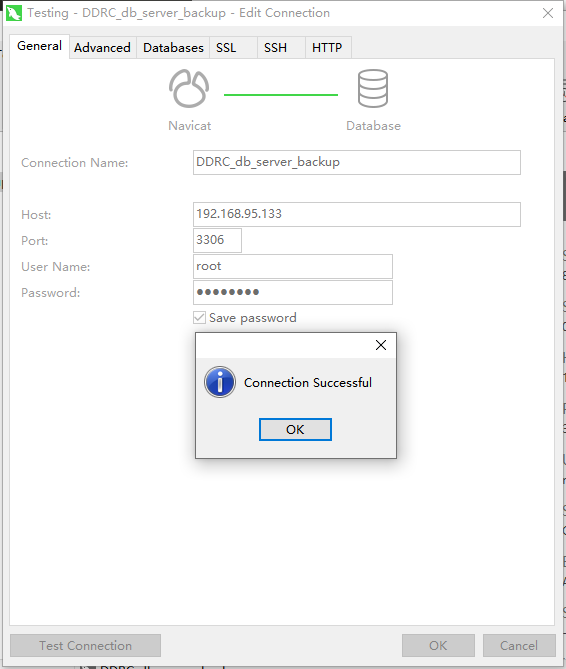Toggle the Save password checkbox
The width and height of the screenshot is (566, 669).
tap(199, 317)
